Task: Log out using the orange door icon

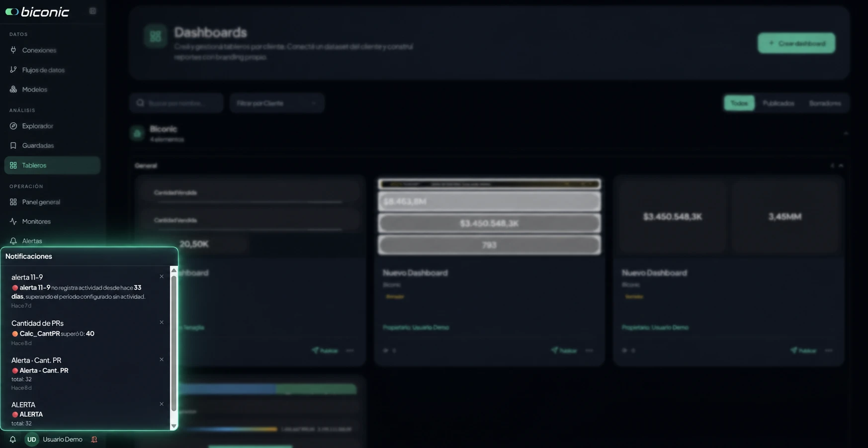Action: click(94, 440)
